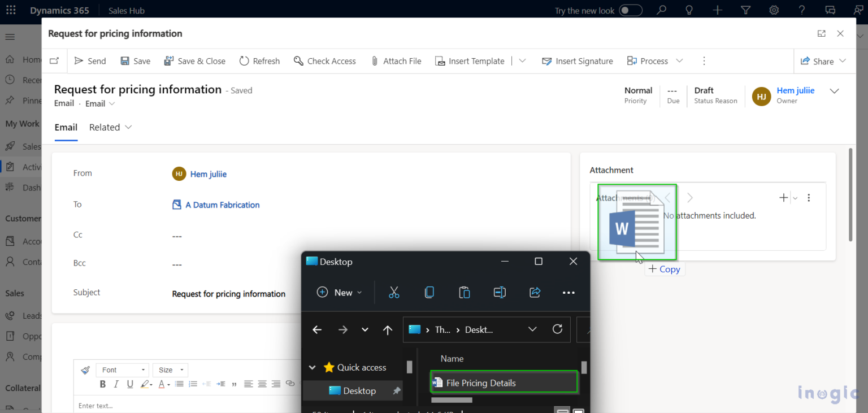Viewport: 868px width, 413px height.
Task: Click the search icon in the top bar
Action: tap(661, 10)
